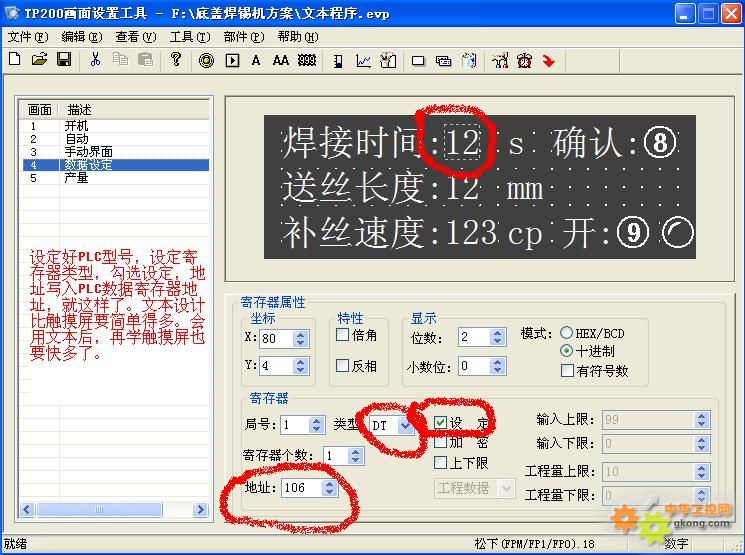This screenshot has width=745, height=555.
Task: Open the 文件(F) menu
Action: (x=28, y=37)
